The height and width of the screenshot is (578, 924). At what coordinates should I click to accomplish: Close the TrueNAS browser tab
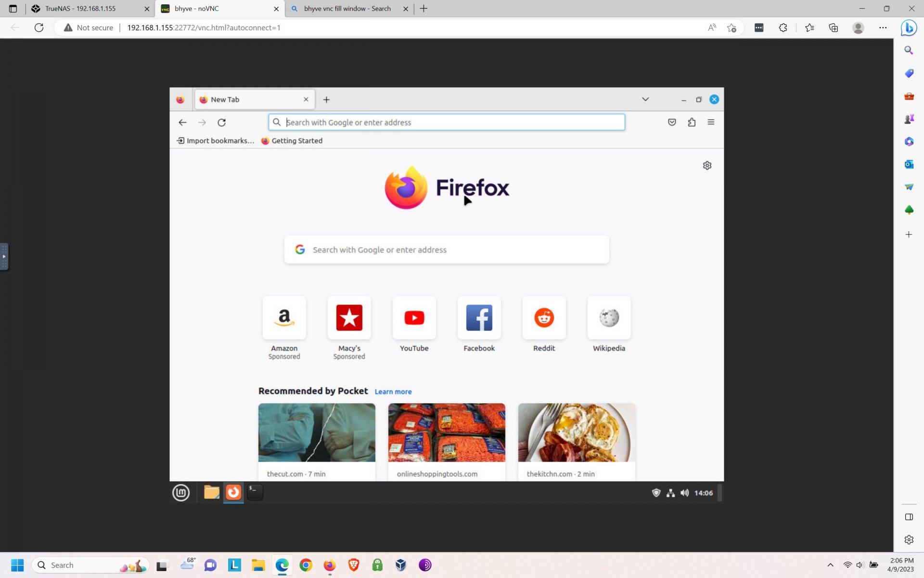pos(147,9)
